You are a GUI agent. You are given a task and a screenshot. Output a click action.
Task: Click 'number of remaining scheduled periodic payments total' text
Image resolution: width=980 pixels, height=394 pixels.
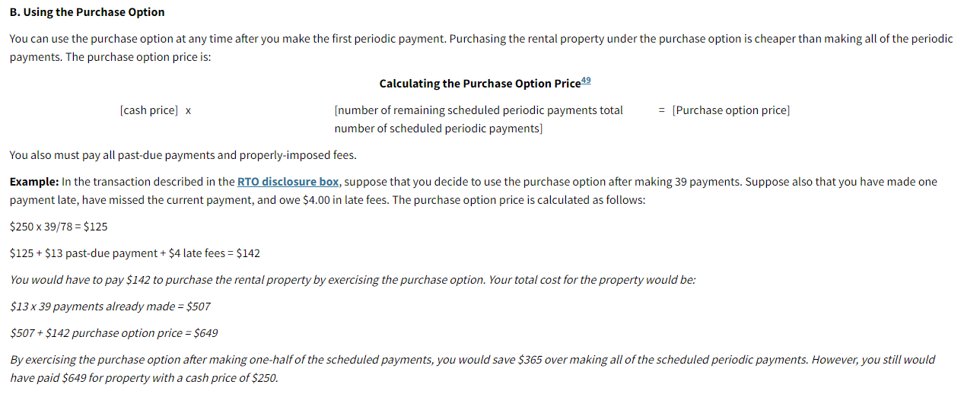pos(479,110)
